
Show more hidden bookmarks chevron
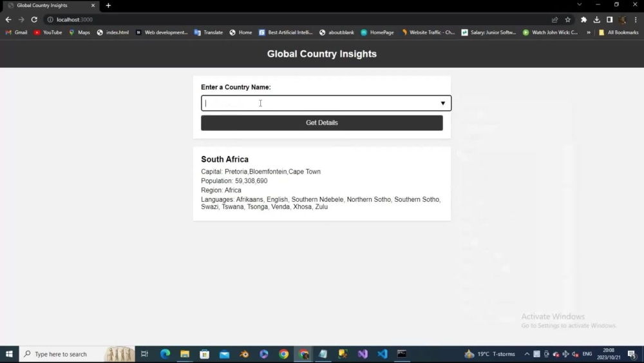click(x=589, y=32)
